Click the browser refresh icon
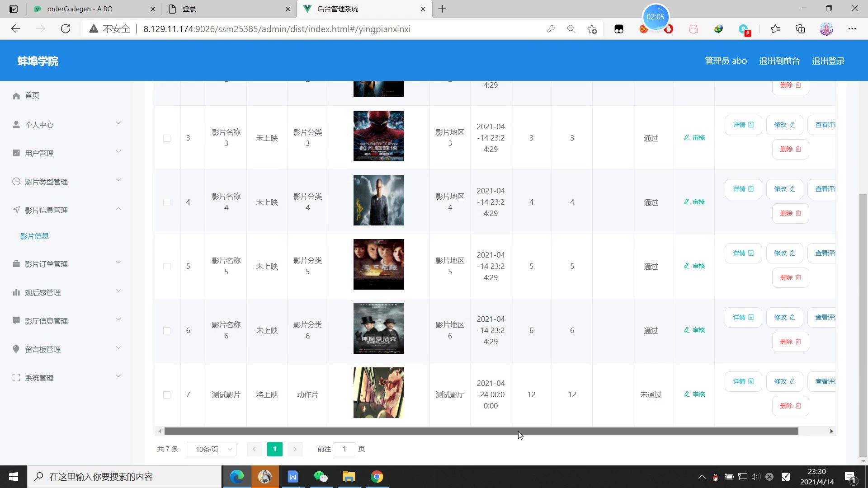Screen dimensions: 868x488 click(x=66, y=29)
